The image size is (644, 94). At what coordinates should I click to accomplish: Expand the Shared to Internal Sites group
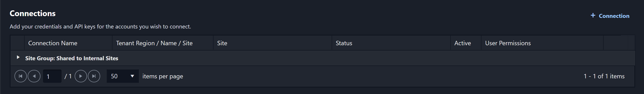18,57
